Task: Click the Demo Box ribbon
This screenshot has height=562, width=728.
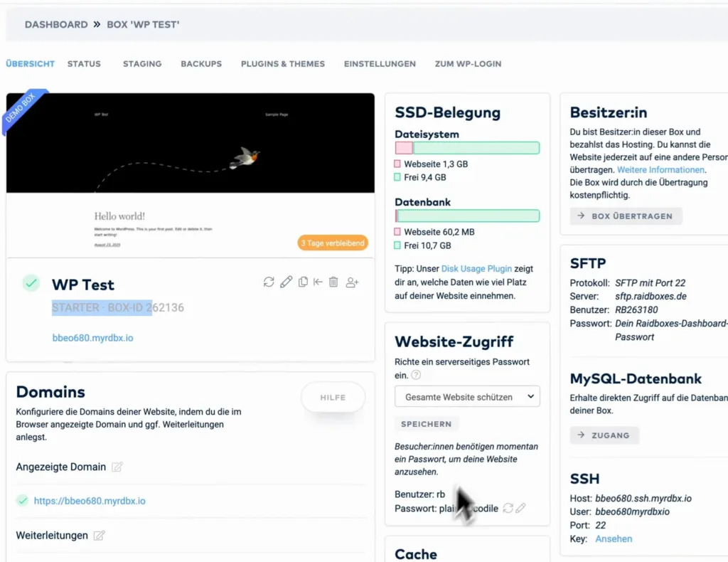Action: click(x=22, y=110)
